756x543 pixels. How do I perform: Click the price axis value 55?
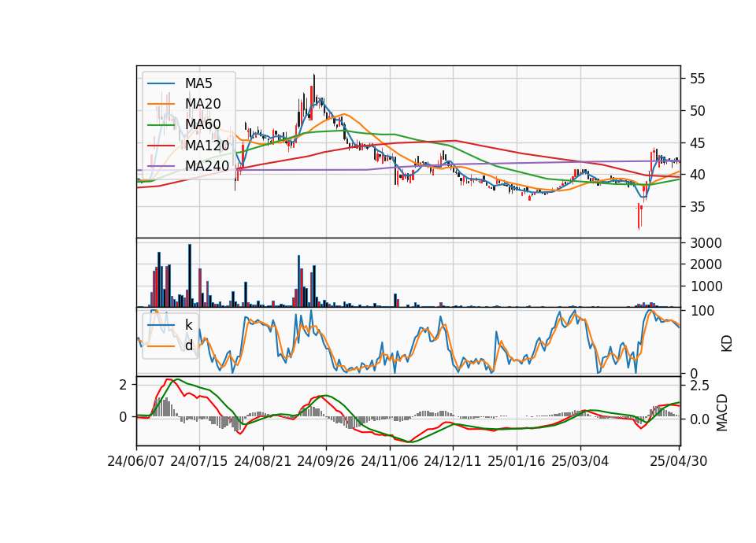697,79
